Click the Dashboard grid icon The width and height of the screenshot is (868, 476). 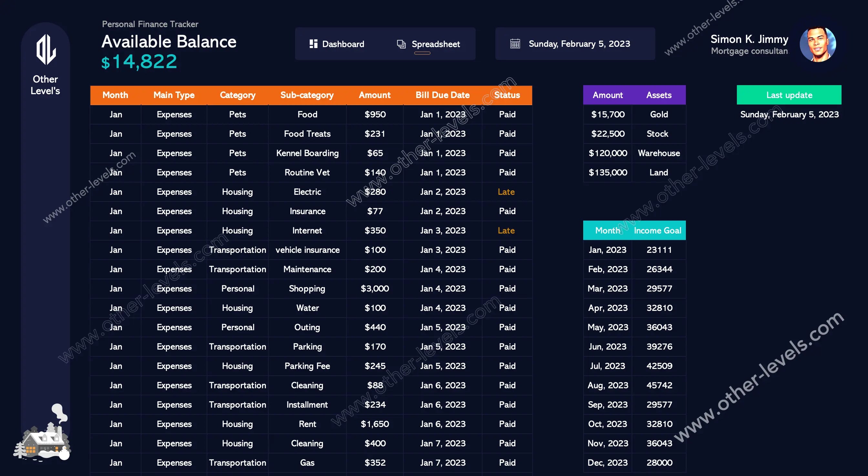pyautogui.click(x=313, y=44)
